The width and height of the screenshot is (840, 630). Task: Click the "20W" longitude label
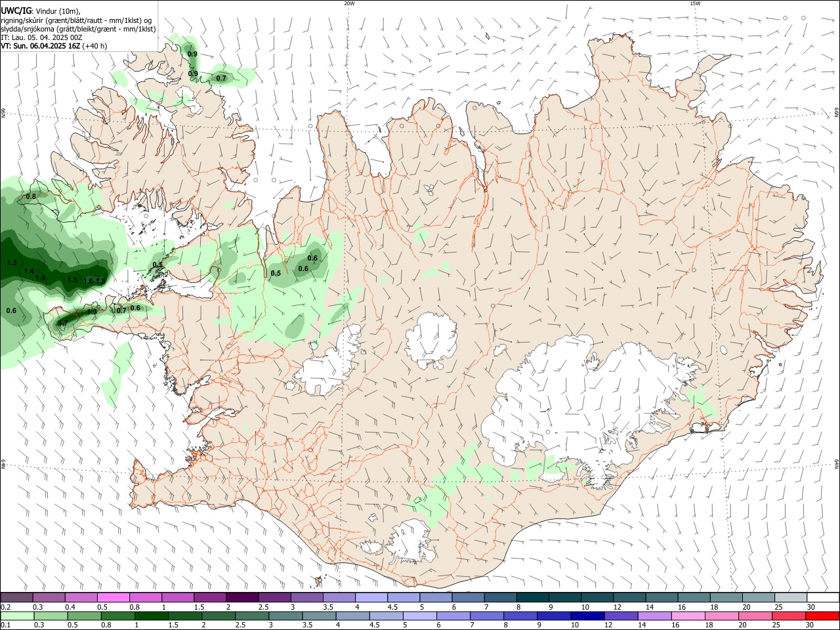point(349,3)
